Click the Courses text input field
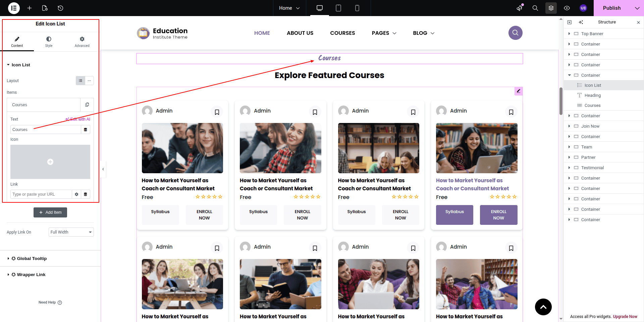The width and height of the screenshot is (644, 322). coord(46,130)
